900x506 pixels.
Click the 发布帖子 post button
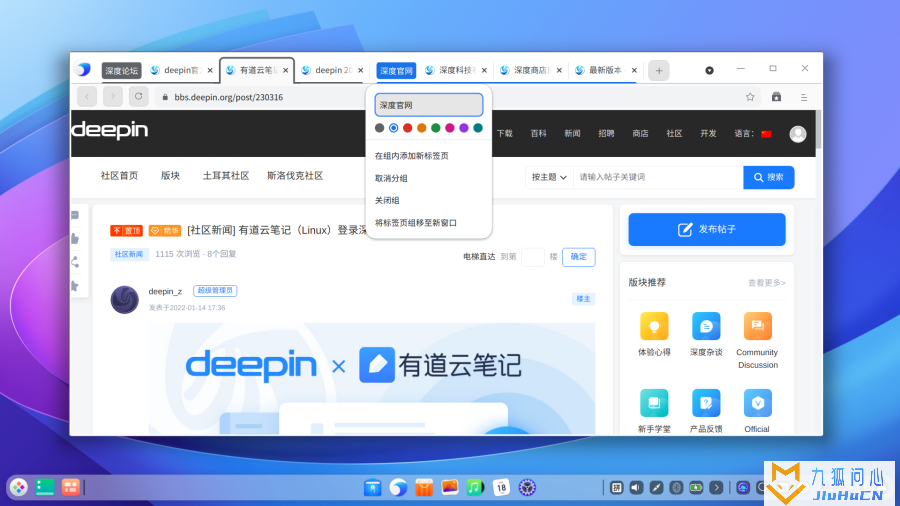pyautogui.click(x=707, y=229)
